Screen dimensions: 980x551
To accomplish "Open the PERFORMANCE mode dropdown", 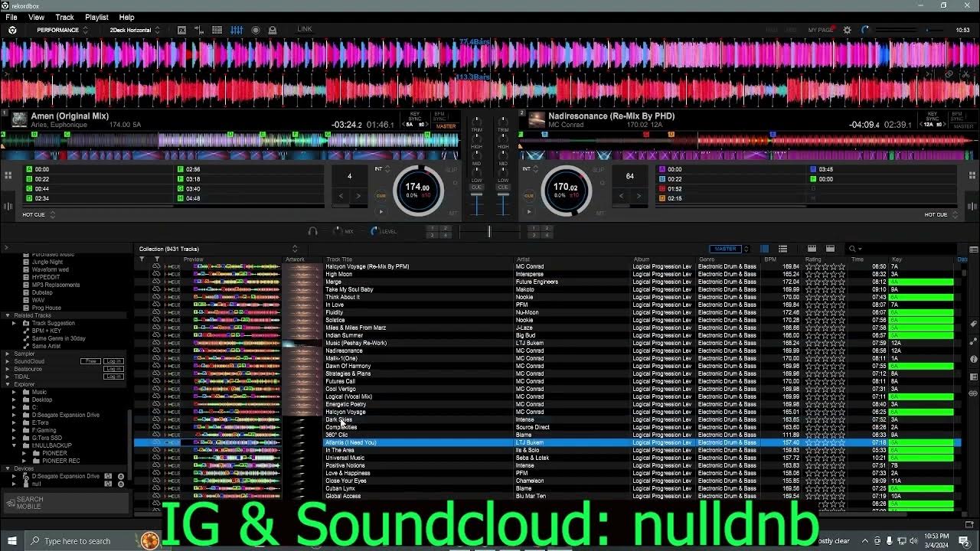I will [x=62, y=30].
